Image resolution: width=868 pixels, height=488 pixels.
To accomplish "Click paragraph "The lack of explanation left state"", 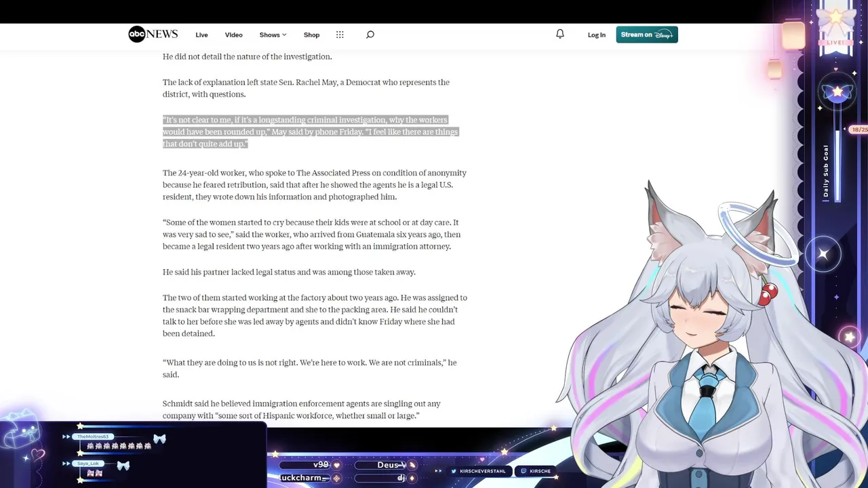I will (306, 88).
